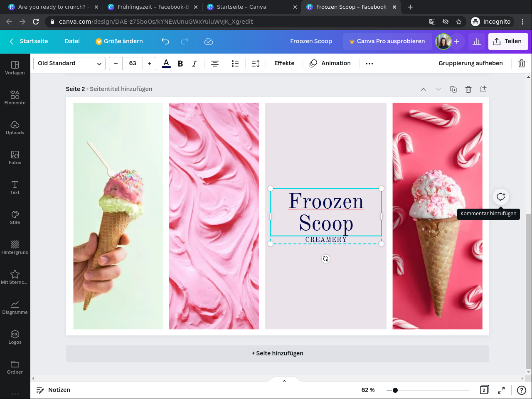Adjust the zoom slider handle

395,390
